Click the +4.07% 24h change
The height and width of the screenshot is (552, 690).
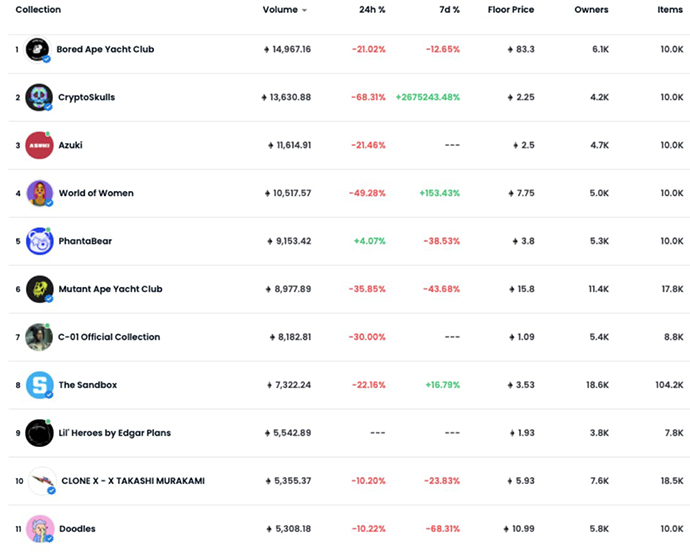pos(370,241)
